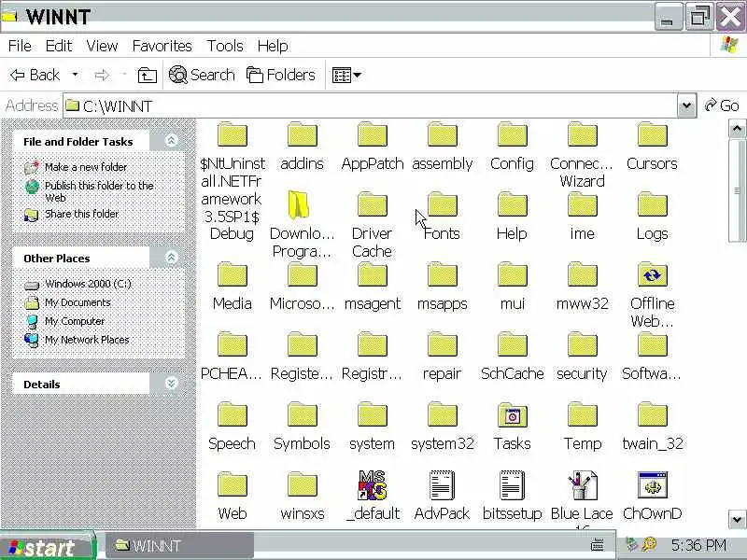This screenshot has height=560, width=747.
Task: Open the Back history dropdown arrow
Action: tap(75, 75)
